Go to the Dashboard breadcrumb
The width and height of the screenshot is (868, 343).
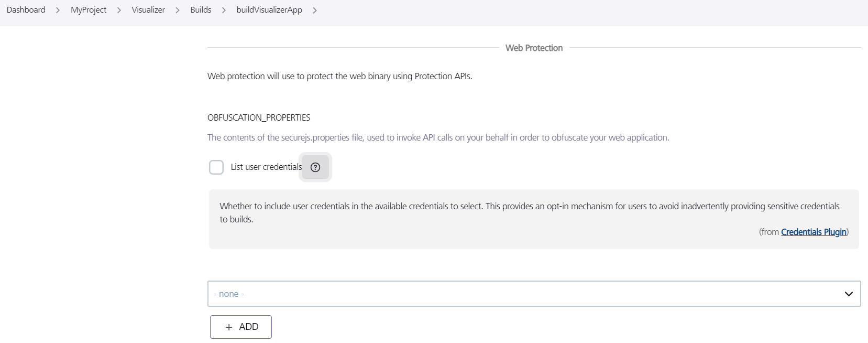[x=26, y=10]
